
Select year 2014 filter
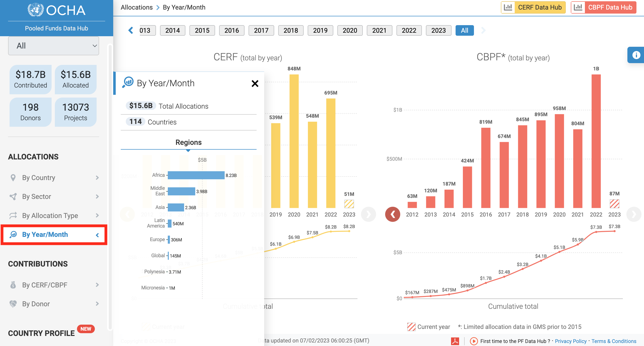(173, 30)
